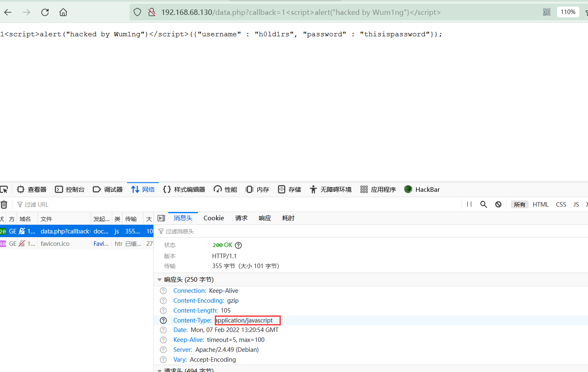
Task: Open help for Content-Length header
Action: point(163,311)
